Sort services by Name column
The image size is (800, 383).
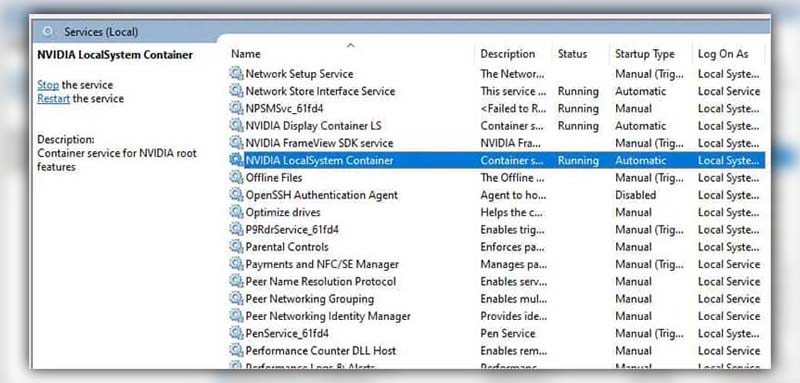click(x=246, y=54)
